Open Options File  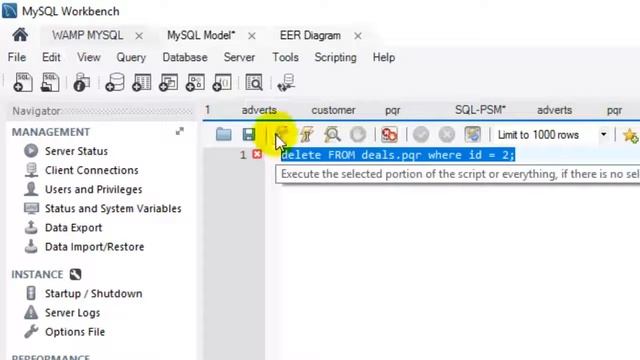(x=75, y=332)
